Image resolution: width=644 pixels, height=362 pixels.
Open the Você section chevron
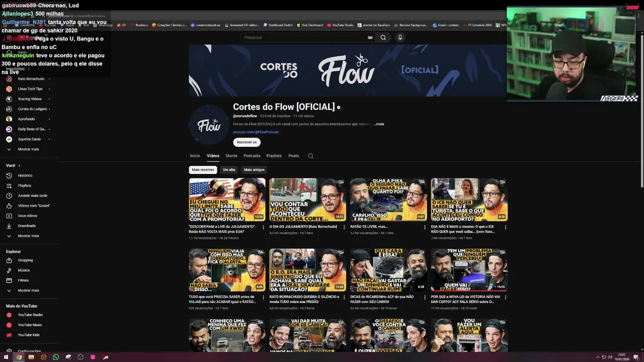[x=19, y=165]
